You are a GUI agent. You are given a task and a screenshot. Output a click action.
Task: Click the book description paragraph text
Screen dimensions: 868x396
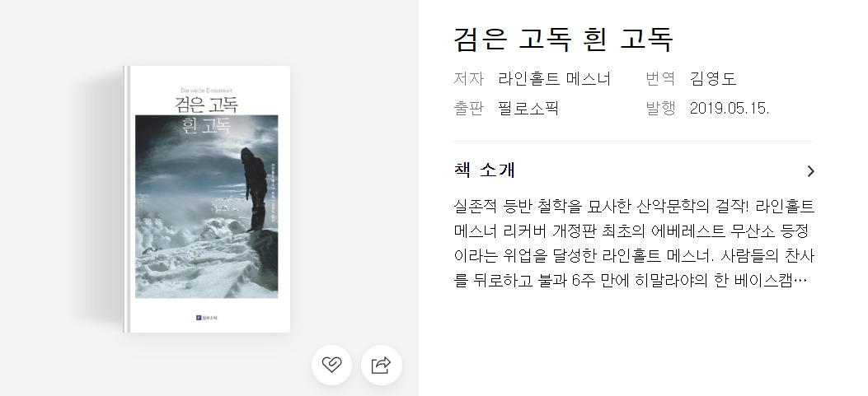click(634, 244)
